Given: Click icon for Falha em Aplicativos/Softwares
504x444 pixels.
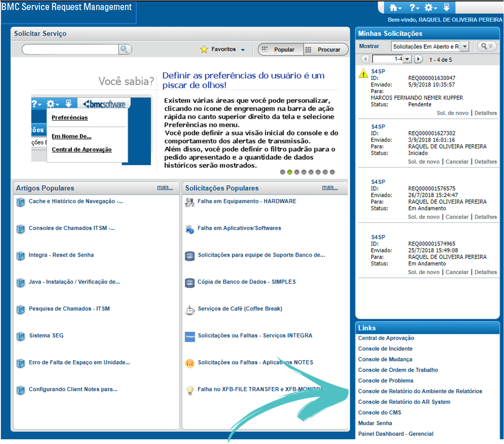Looking at the screenshot, I should point(190,229).
